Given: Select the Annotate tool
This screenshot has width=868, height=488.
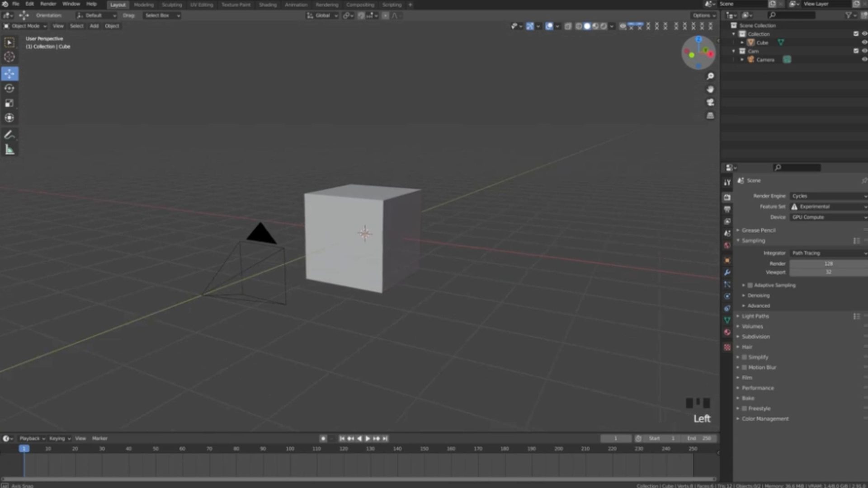Looking at the screenshot, I should click(x=9, y=135).
